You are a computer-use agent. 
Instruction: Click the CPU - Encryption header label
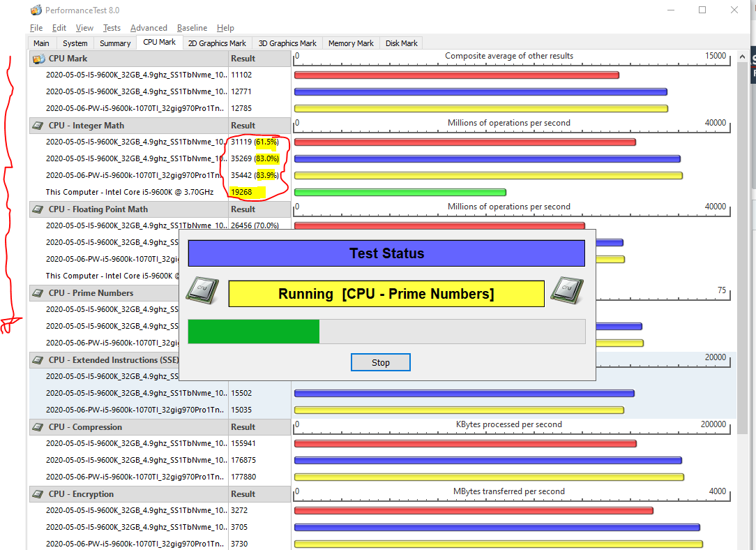(81, 495)
